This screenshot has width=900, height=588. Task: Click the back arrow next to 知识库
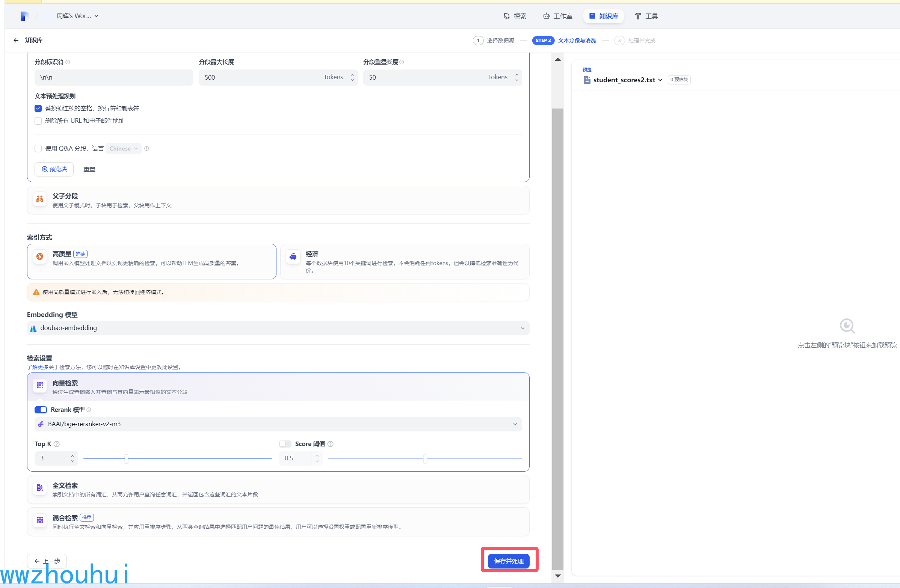(16, 41)
